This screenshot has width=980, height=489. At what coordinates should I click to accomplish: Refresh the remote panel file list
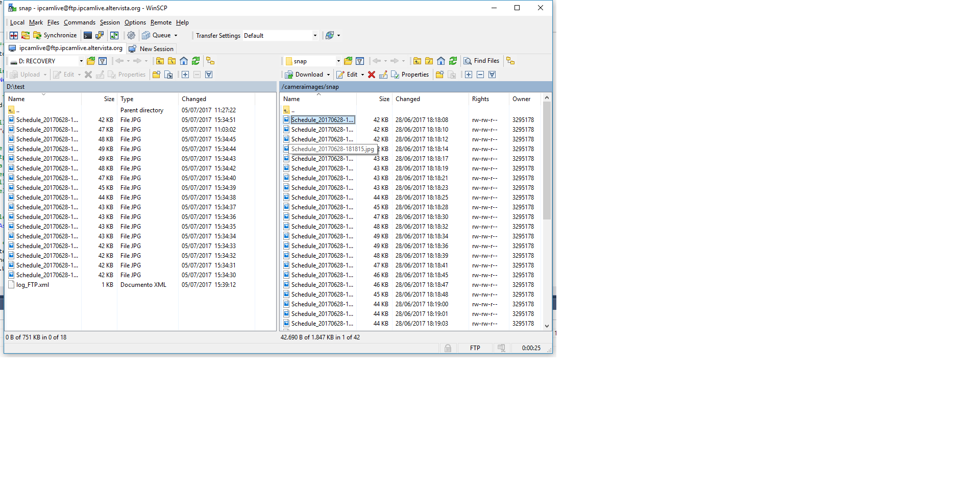pyautogui.click(x=453, y=61)
